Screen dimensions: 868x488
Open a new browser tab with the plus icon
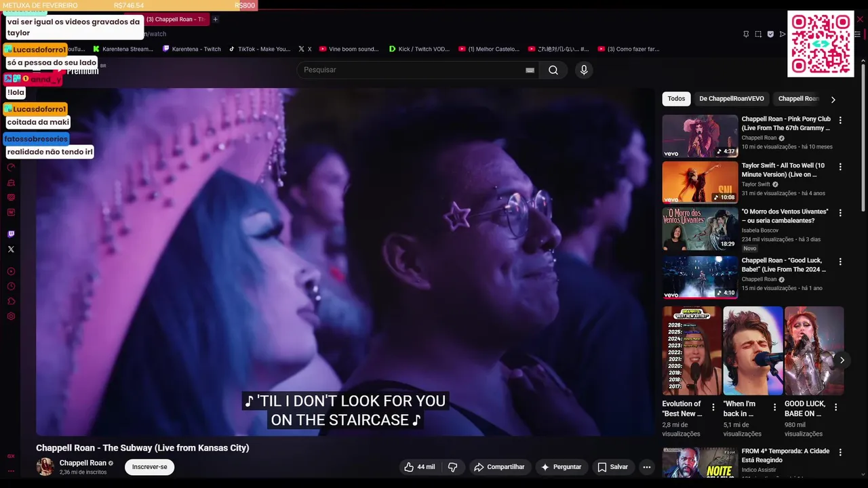(215, 19)
